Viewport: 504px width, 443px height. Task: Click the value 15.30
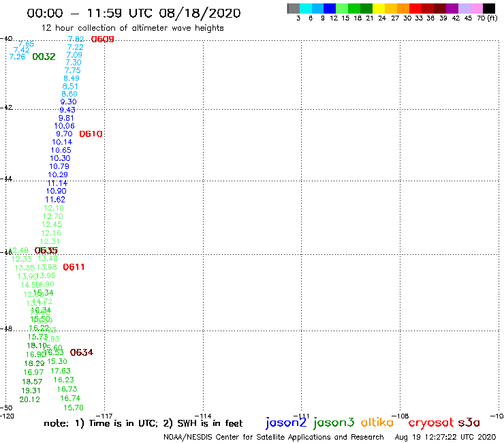point(57,361)
